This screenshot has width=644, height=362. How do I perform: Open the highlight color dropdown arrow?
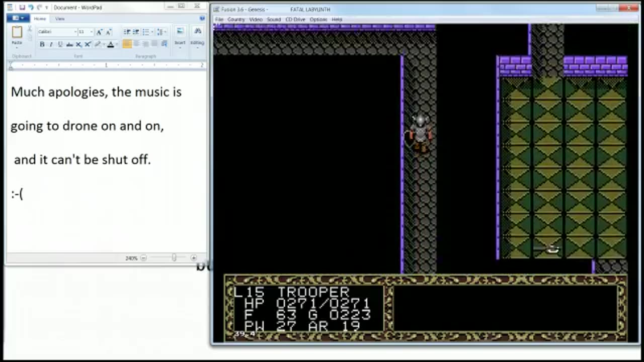104,44
